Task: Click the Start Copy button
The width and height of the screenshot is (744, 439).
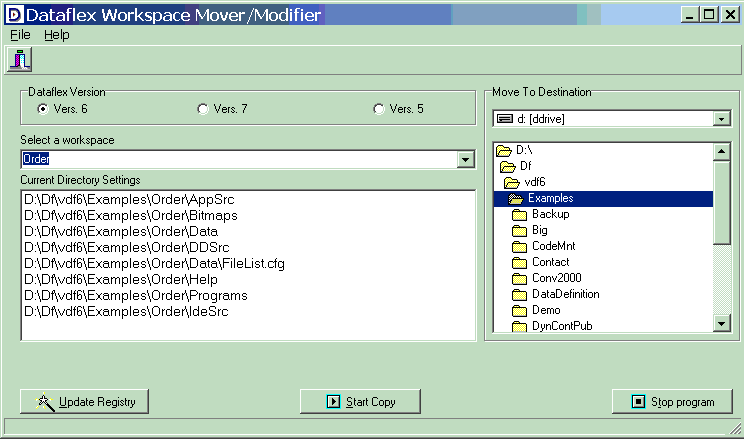Action: (x=360, y=402)
